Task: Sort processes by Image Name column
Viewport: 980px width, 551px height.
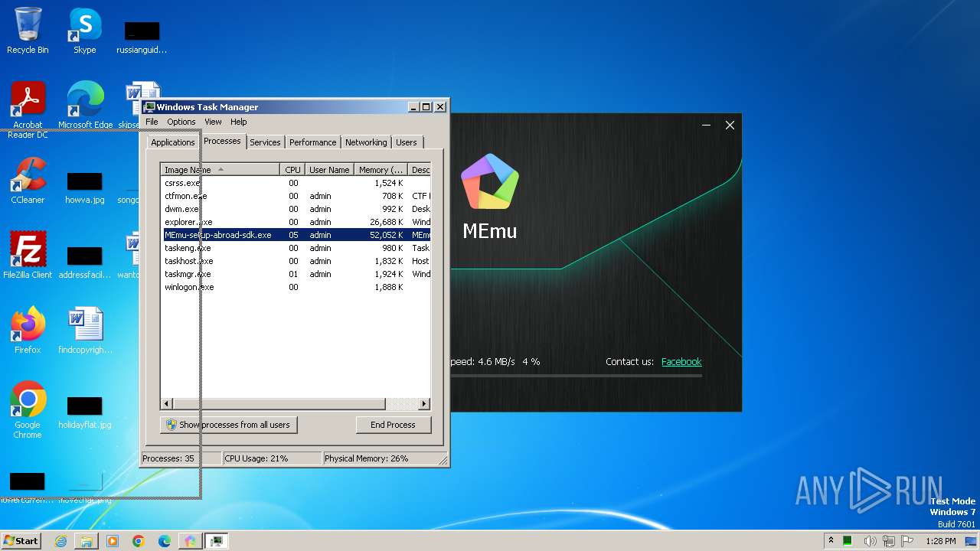Action: click(x=220, y=170)
